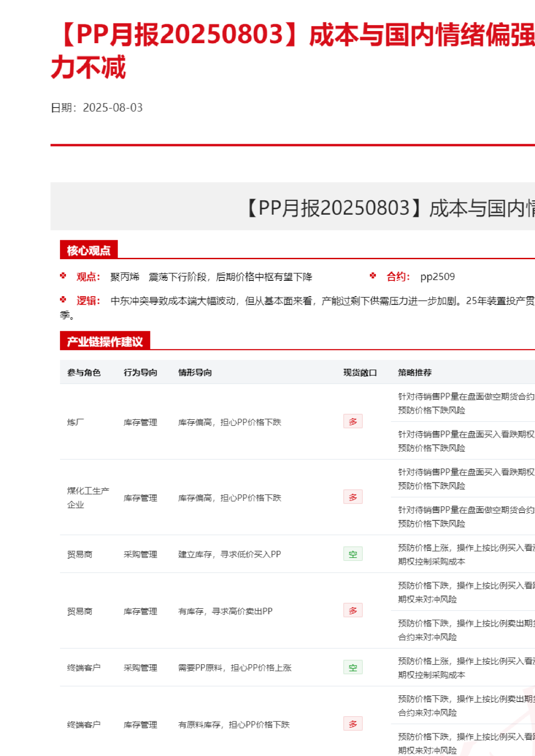
Task: Click the 多 badge in 终端客户 库存管理 row
Action: 353,724
